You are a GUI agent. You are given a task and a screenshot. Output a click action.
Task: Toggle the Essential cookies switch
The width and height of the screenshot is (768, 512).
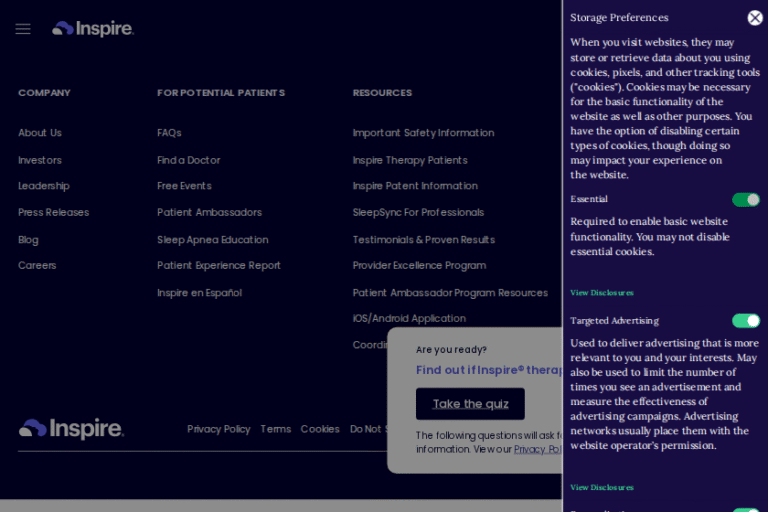pyautogui.click(x=745, y=200)
